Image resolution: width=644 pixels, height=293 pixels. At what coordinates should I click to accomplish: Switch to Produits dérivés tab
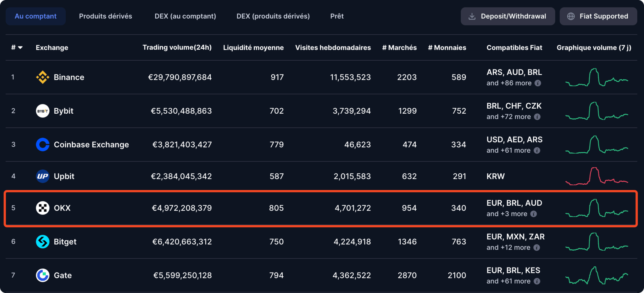tap(106, 16)
